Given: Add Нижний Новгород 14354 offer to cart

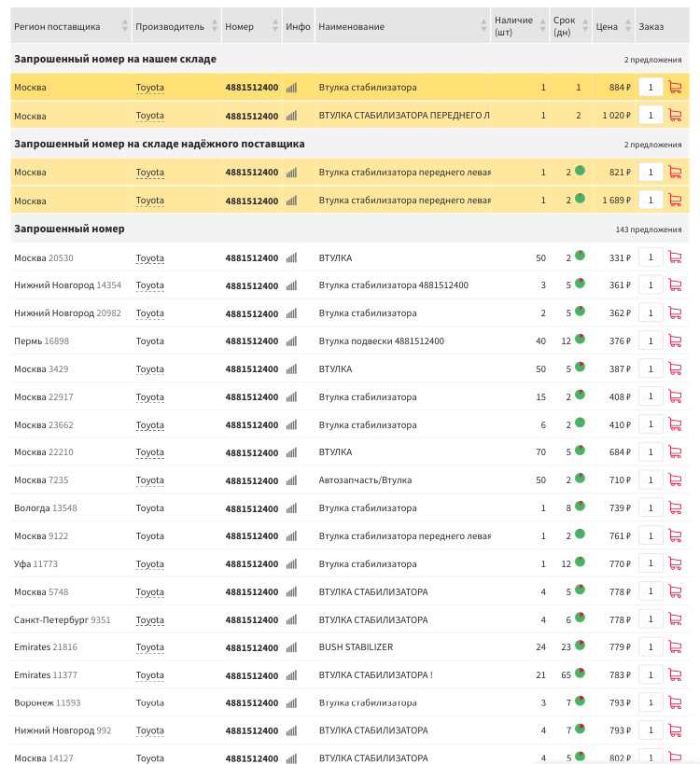Looking at the screenshot, I should click(675, 285).
